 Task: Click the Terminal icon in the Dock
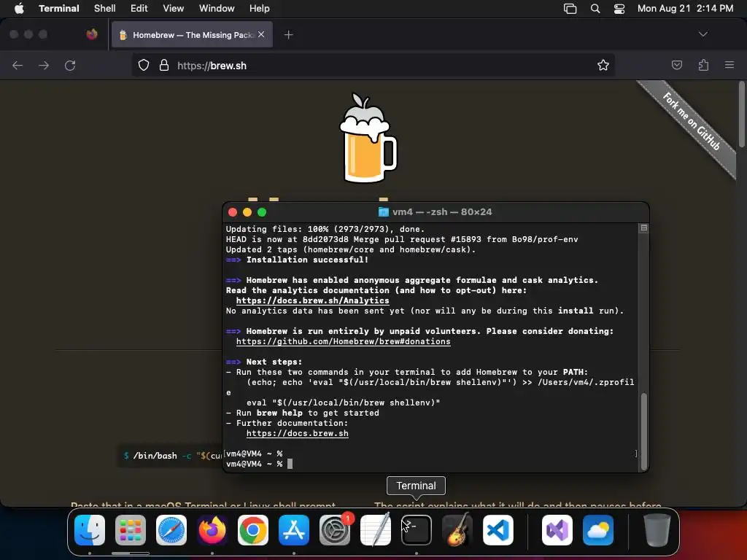point(417,530)
